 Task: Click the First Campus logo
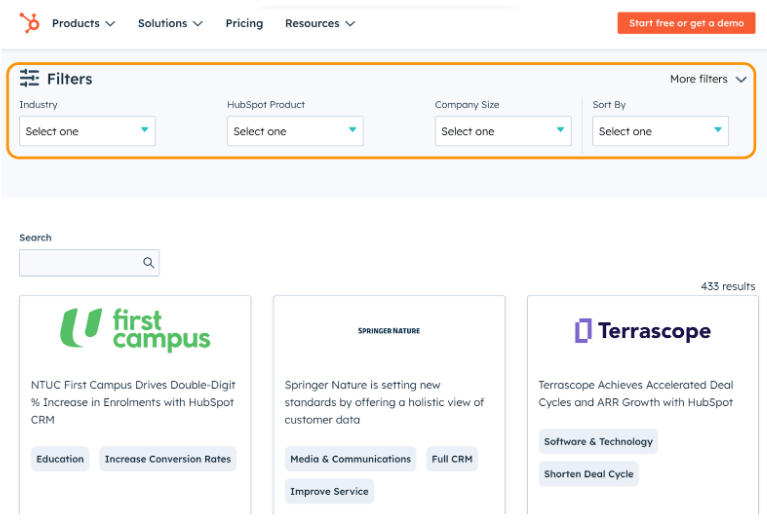pyautogui.click(x=135, y=330)
